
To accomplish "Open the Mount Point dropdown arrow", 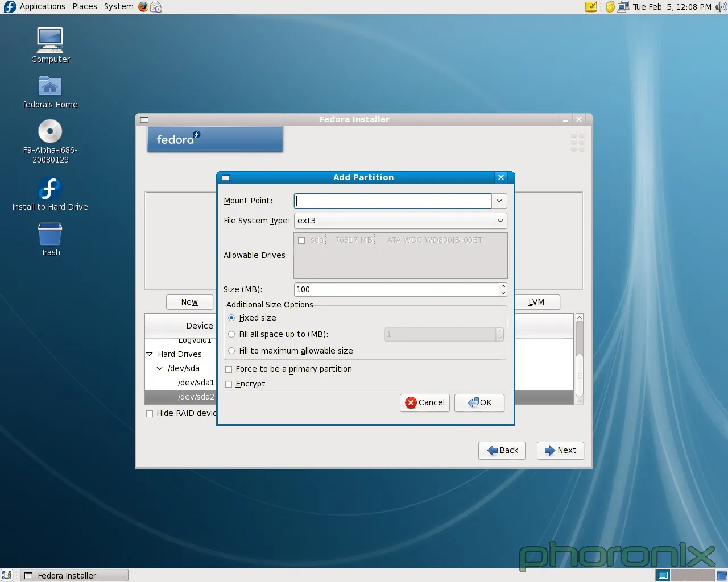I will tap(499, 201).
